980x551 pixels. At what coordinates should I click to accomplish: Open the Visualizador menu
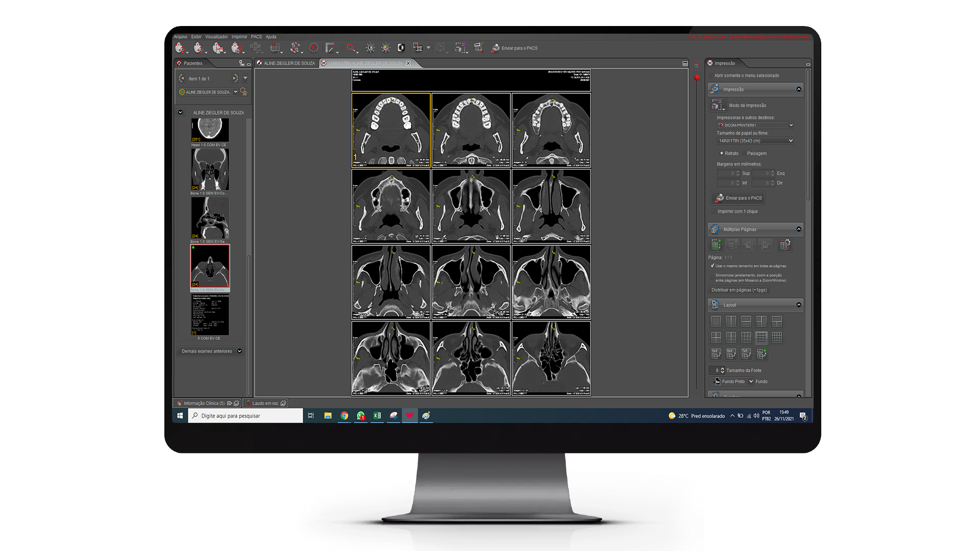click(216, 37)
